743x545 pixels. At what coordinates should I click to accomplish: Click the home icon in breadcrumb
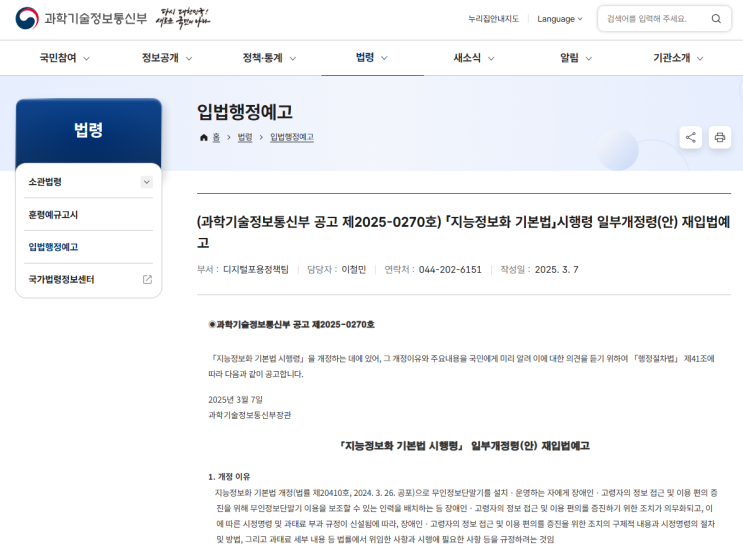point(204,137)
